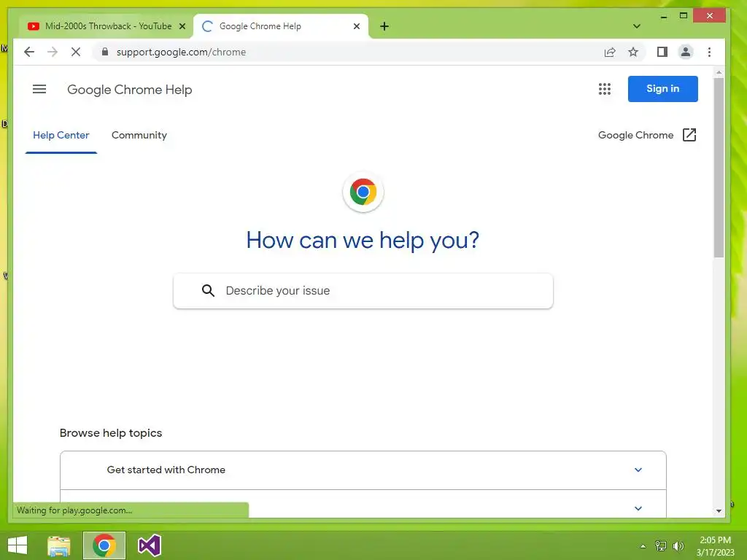
Task: Close the Google Chrome Help tab
Action: [x=356, y=27]
